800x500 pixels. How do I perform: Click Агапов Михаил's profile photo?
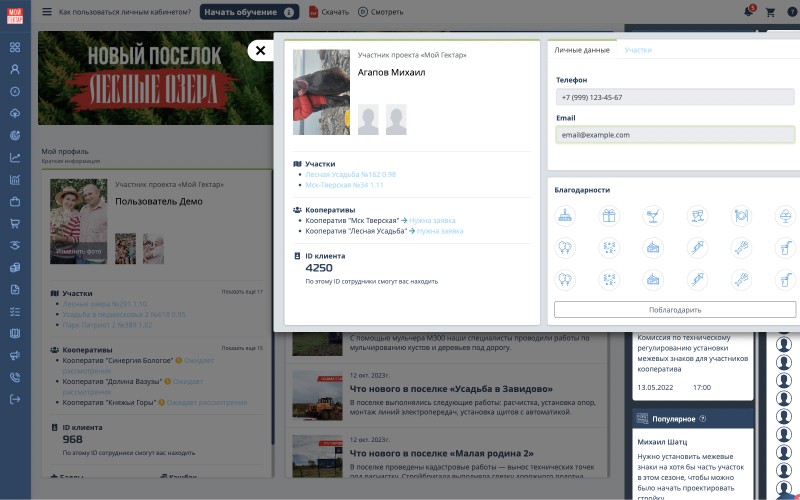tap(321, 92)
